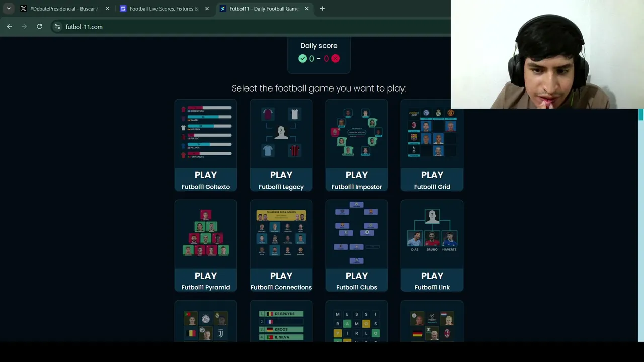Close the #DebatePresidencial tab

click(x=107, y=9)
